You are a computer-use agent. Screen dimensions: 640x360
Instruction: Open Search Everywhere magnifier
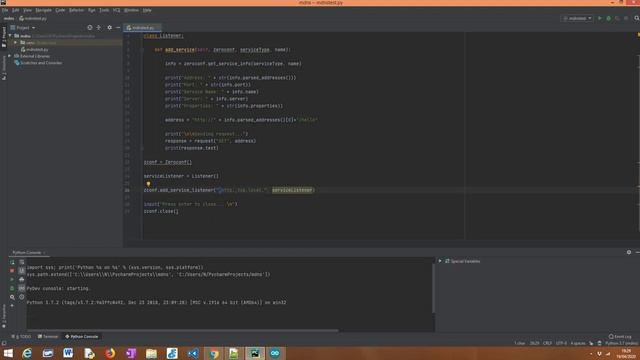pyautogui.click(x=637, y=18)
